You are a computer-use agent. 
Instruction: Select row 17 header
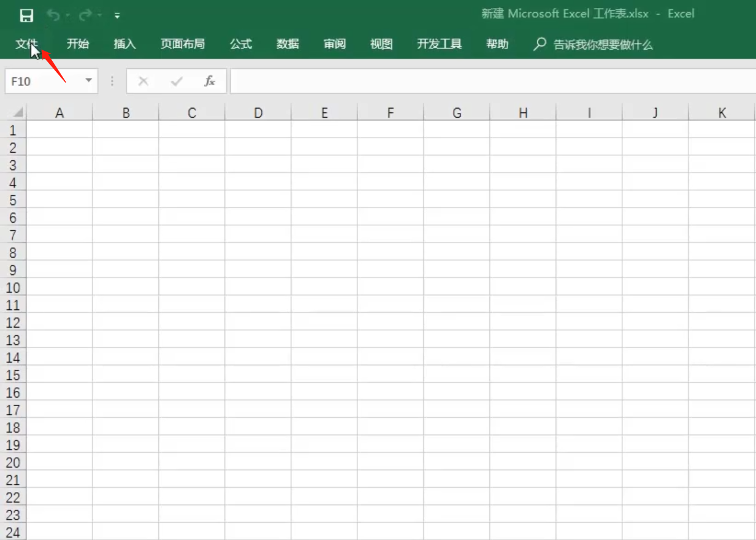(x=13, y=410)
